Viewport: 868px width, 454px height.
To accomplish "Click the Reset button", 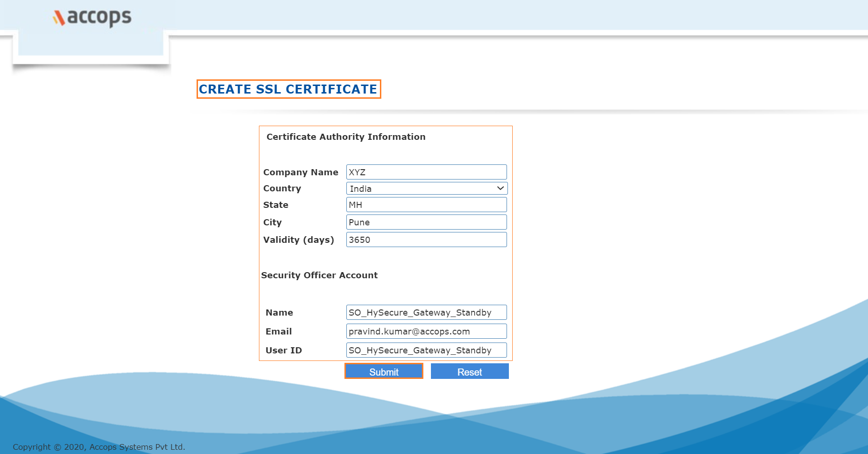I will click(x=470, y=371).
